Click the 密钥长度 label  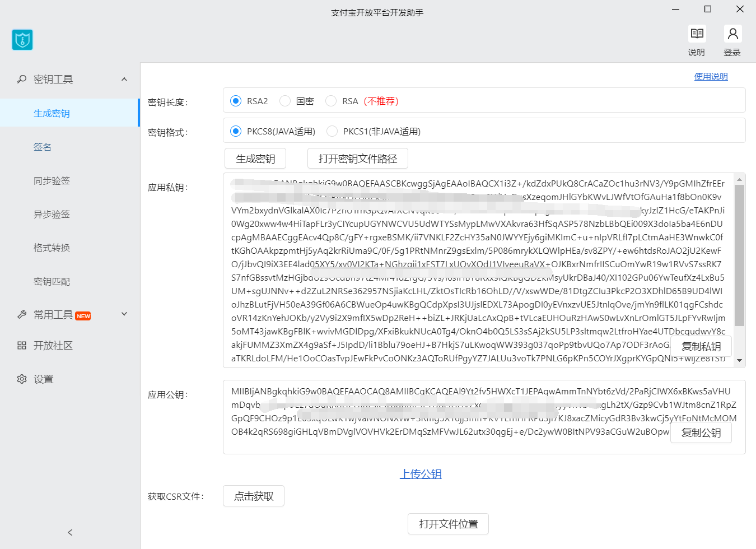[x=168, y=102]
